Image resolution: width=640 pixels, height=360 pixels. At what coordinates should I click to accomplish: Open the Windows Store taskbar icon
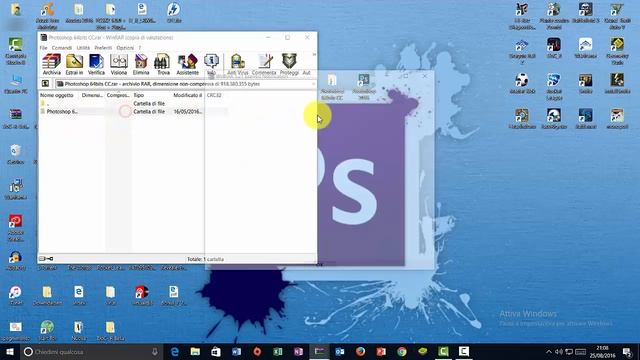pos(216,351)
